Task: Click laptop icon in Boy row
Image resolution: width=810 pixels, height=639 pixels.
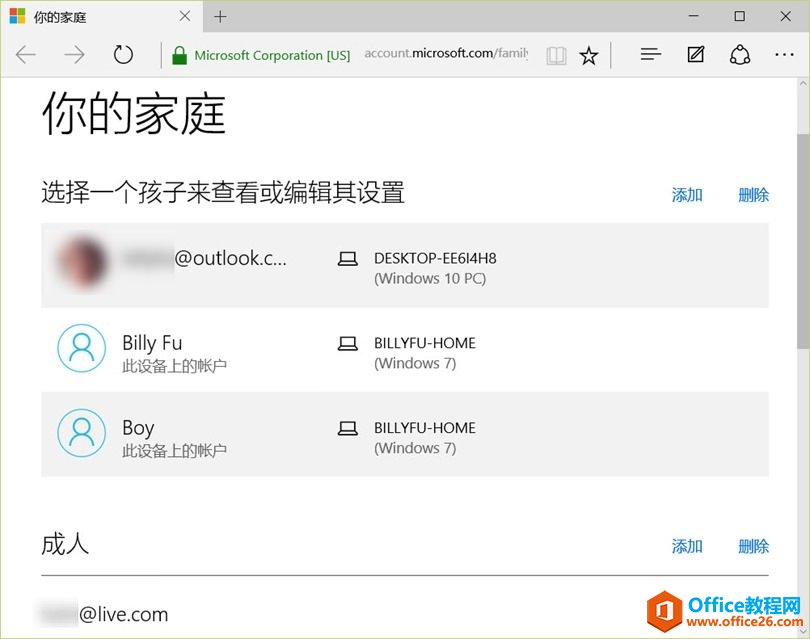Action: click(348, 428)
